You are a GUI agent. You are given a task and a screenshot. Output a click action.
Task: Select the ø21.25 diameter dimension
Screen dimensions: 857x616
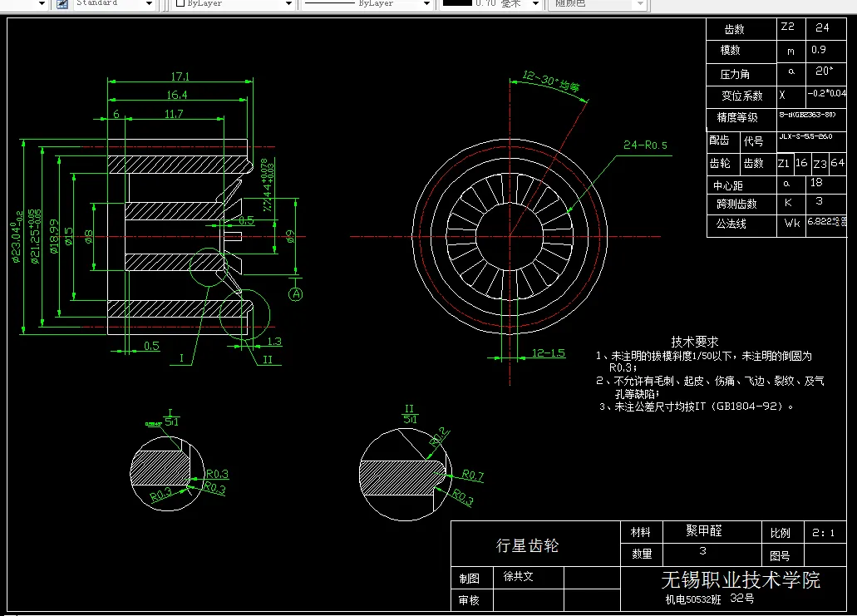tap(34, 237)
